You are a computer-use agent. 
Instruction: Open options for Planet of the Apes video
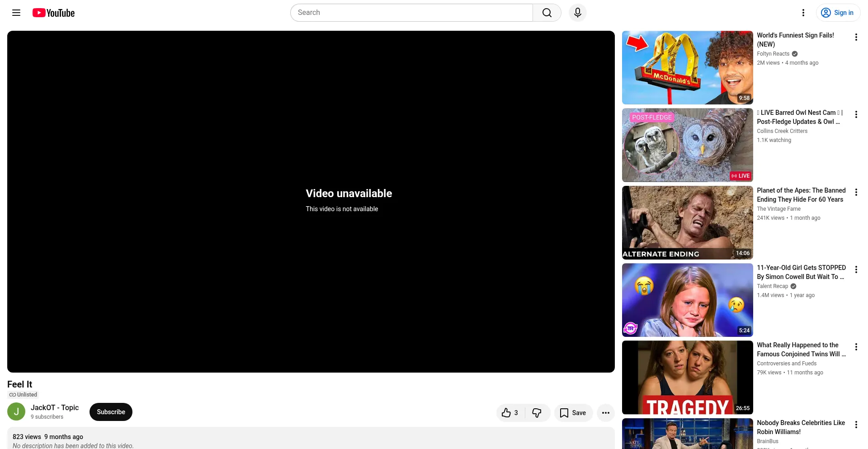point(856,192)
